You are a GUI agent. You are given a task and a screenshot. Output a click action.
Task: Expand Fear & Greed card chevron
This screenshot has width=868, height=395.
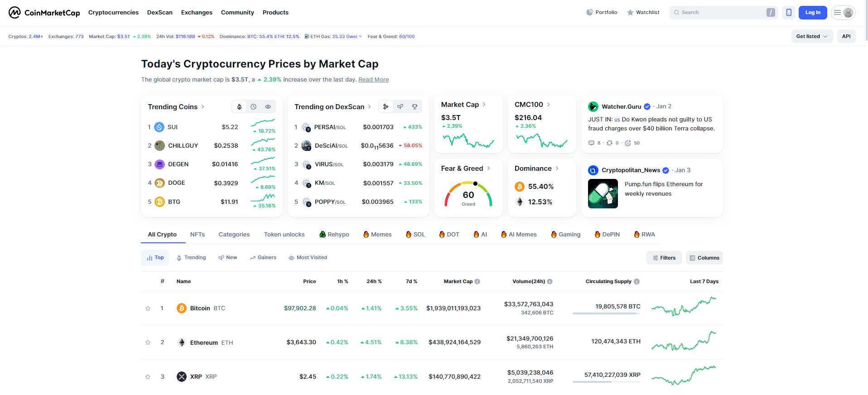488,169
